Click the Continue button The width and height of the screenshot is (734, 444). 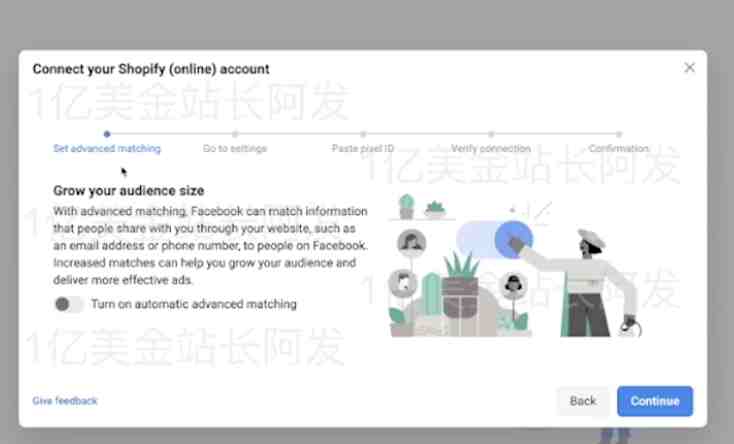[x=655, y=401]
